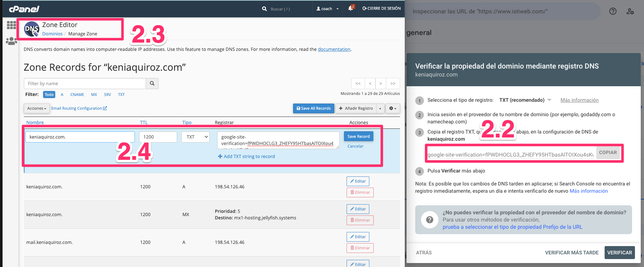Image resolution: width=644 pixels, height=267 pixels.
Task: Click the cPanel logo
Action: coord(24,9)
